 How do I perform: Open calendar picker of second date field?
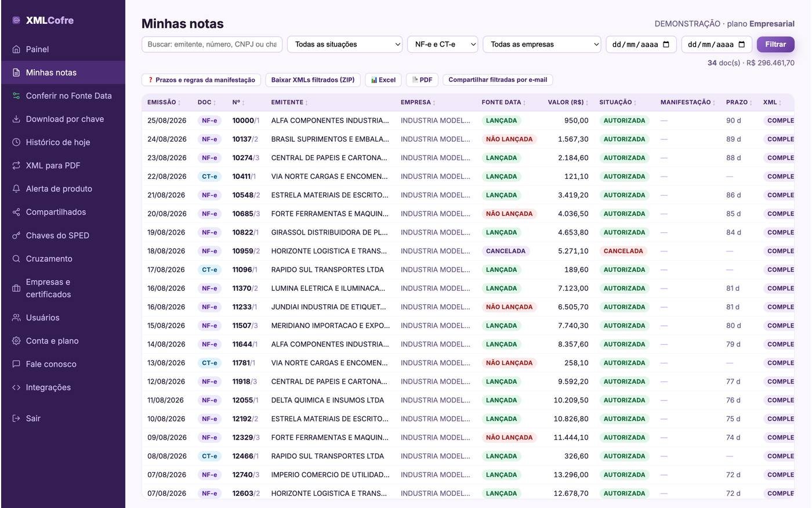(741, 45)
